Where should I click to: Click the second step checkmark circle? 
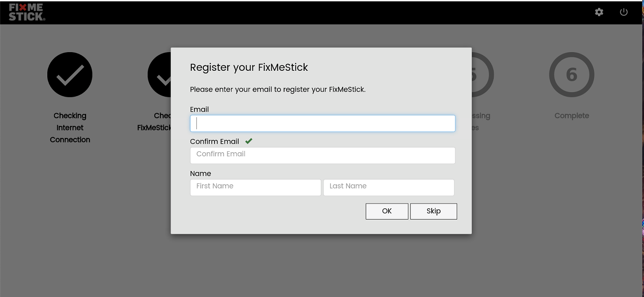(159, 75)
